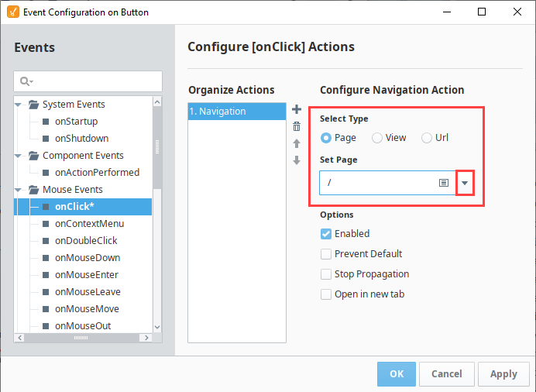Open the page list icon in Set Page field
The image size is (536, 392).
coord(443,183)
